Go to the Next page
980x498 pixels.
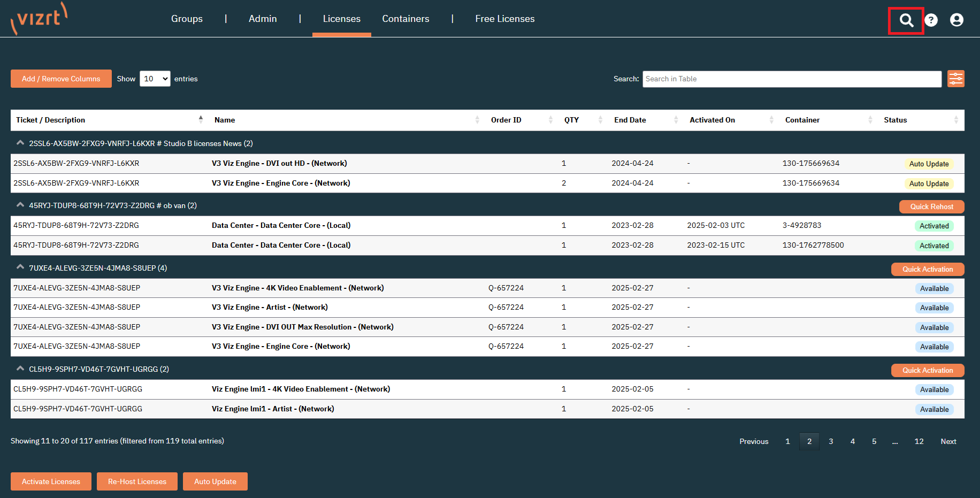[x=948, y=441]
